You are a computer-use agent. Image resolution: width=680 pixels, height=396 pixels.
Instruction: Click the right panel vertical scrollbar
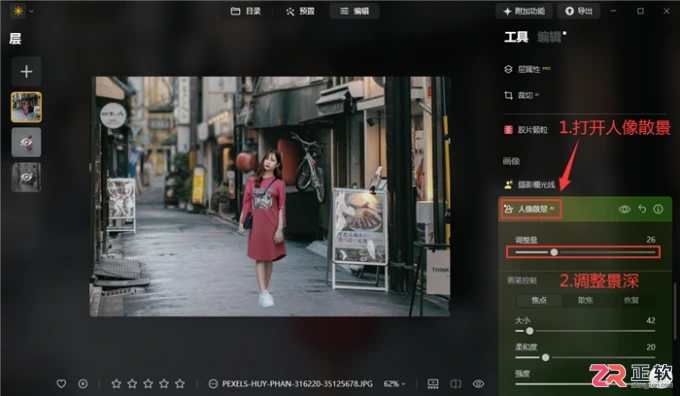pyautogui.click(x=674, y=311)
